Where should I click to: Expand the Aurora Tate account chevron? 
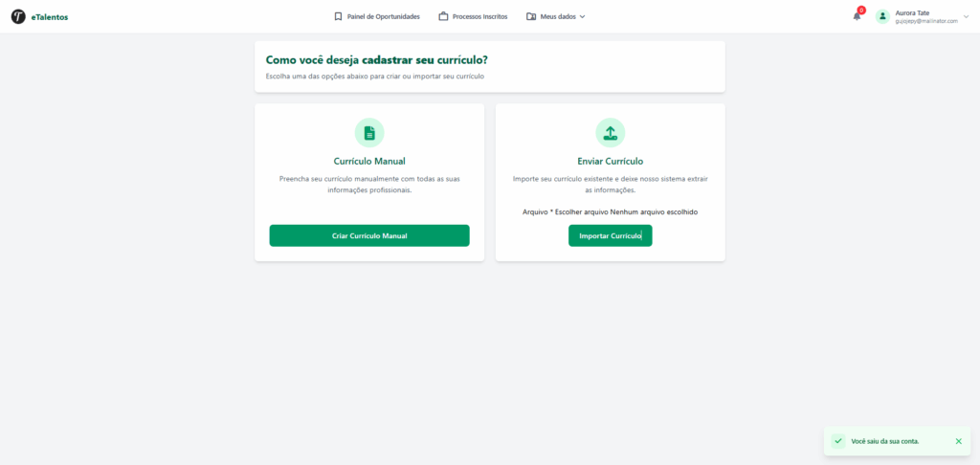click(x=967, y=17)
